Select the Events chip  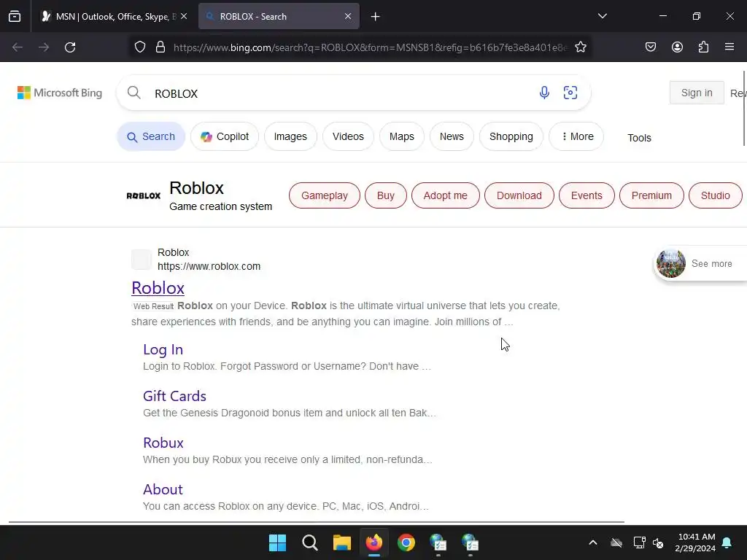tap(587, 195)
